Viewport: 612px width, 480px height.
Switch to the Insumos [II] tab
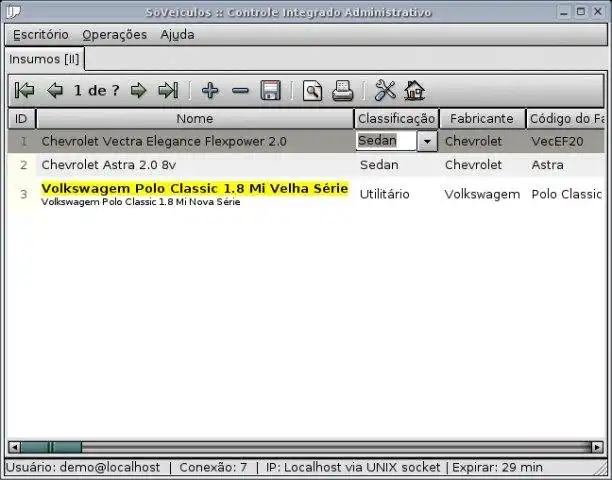pos(44,59)
